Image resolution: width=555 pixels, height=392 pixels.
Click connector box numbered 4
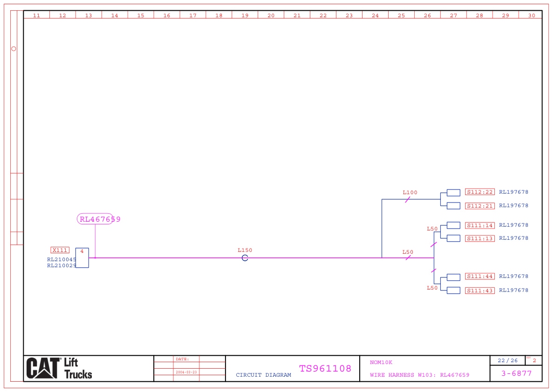(x=82, y=257)
